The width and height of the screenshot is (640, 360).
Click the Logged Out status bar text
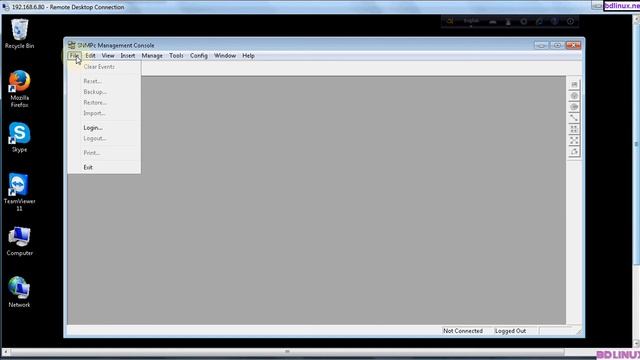click(x=510, y=331)
